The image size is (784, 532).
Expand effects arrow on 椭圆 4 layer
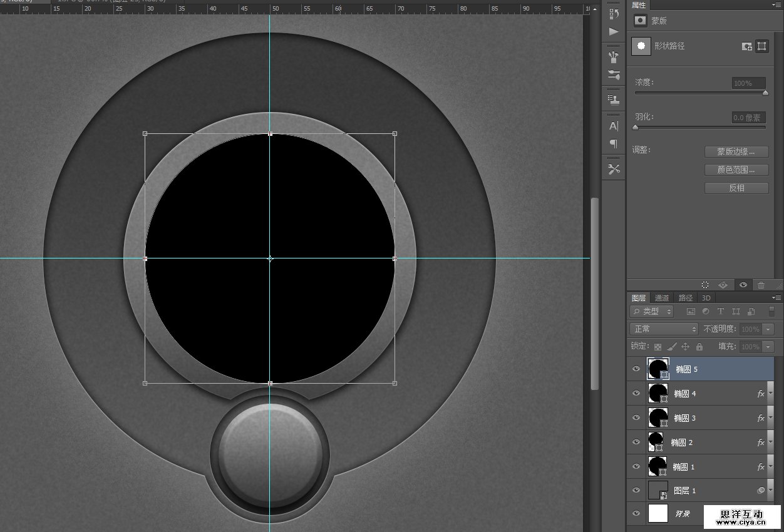(x=770, y=394)
